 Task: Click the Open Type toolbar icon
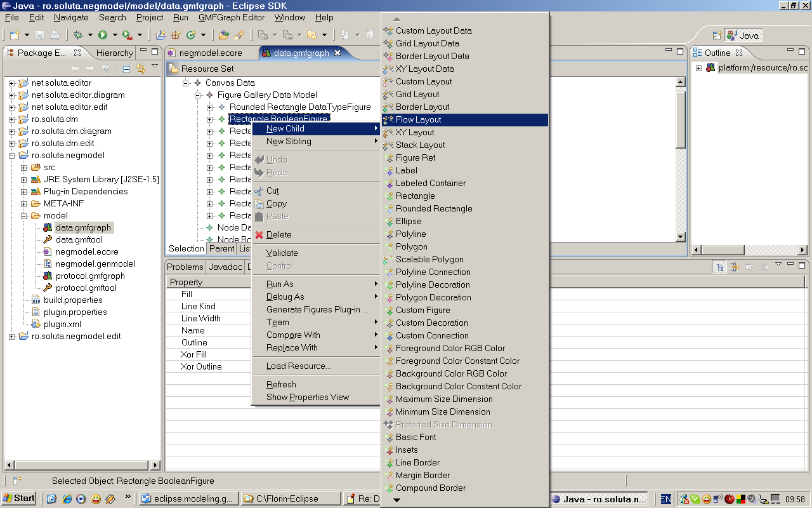(x=223, y=35)
